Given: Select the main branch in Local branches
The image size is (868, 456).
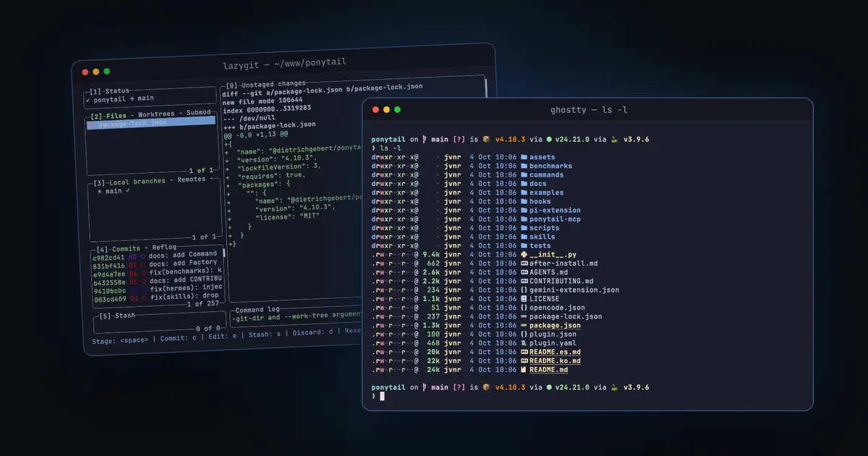Looking at the screenshot, I should pos(114,191).
